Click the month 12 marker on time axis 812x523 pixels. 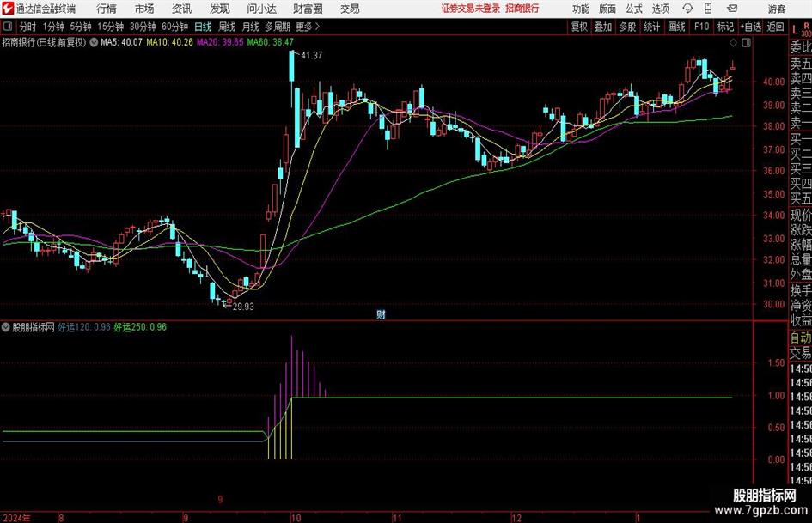516,518
